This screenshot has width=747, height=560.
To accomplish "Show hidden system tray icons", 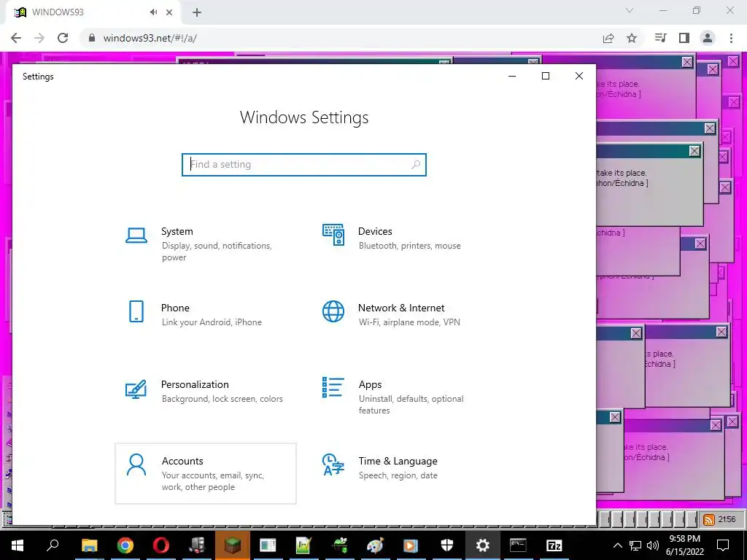I will click(x=617, y=545).
